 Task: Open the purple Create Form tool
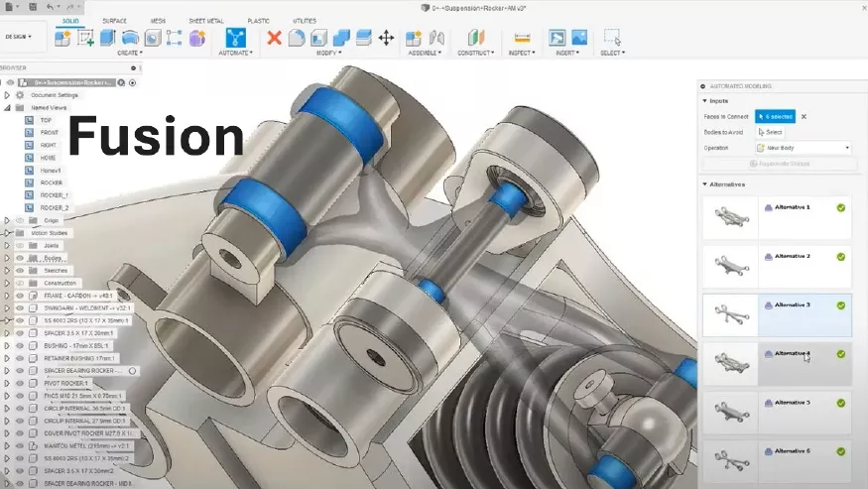click(197, 38)
